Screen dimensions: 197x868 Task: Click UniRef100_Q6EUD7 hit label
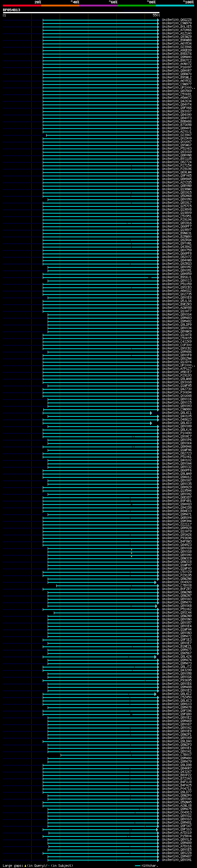[x=177, y=497]
